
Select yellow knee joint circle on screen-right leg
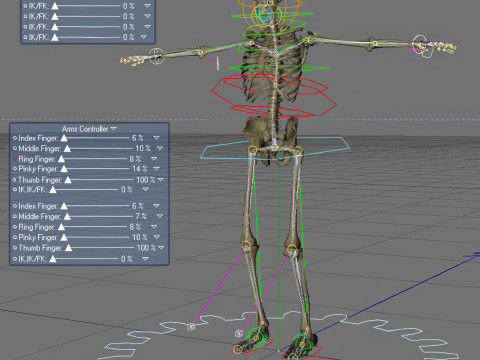tap(292, 249)
